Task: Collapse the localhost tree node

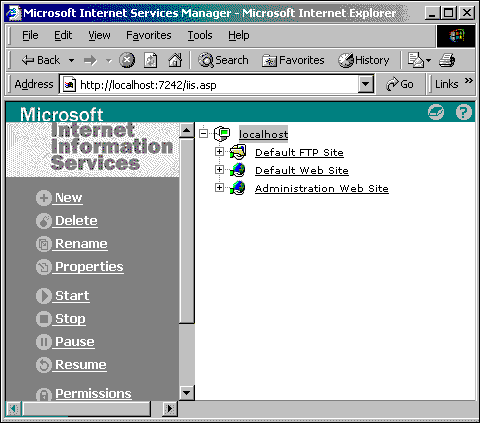Action: point(203,134)
